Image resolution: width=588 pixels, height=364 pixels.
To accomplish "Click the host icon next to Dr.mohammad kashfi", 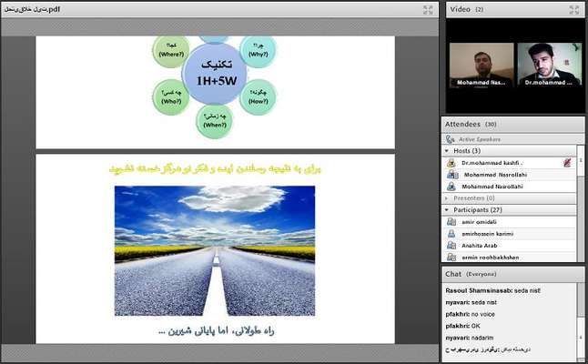I will pyautogui.click(x=451, y=163).
